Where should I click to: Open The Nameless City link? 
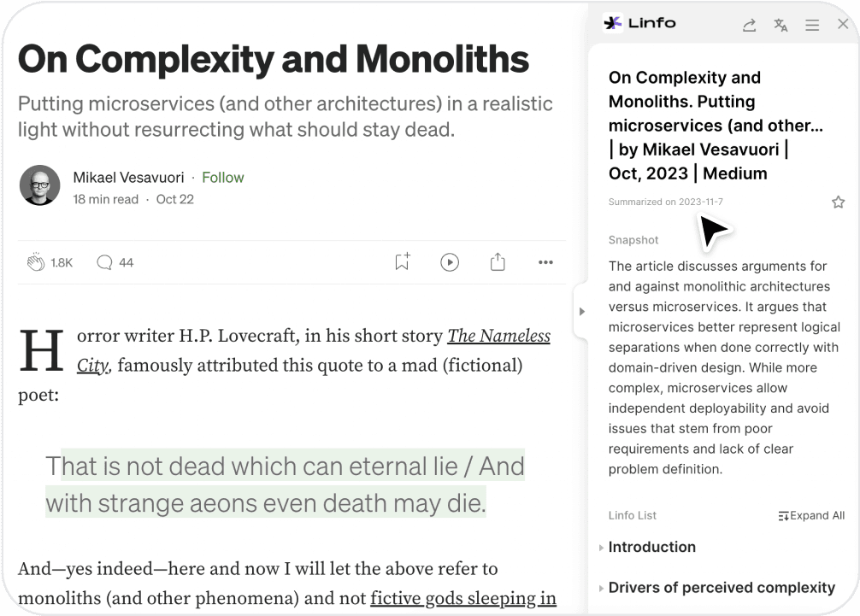(x=498, y=336)
